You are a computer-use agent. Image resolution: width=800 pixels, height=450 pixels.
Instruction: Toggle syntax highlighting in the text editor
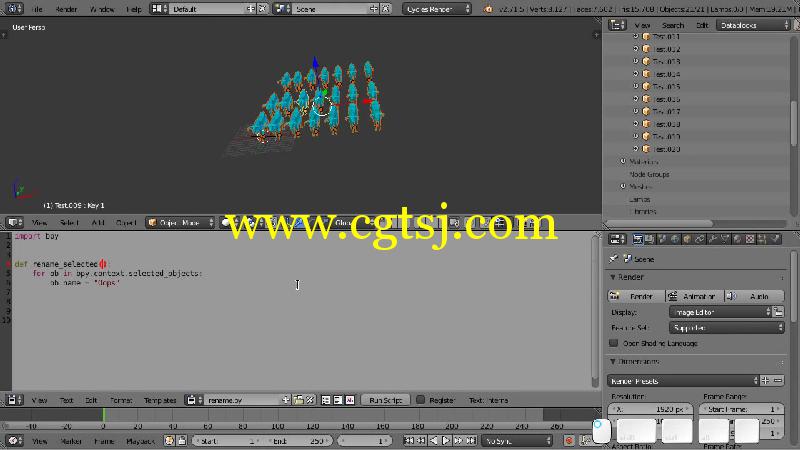pyautogui.click(x=350, y=400)
